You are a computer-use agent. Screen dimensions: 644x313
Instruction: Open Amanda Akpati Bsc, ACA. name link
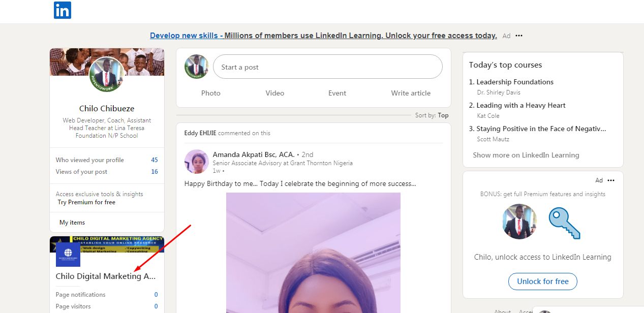254,154
